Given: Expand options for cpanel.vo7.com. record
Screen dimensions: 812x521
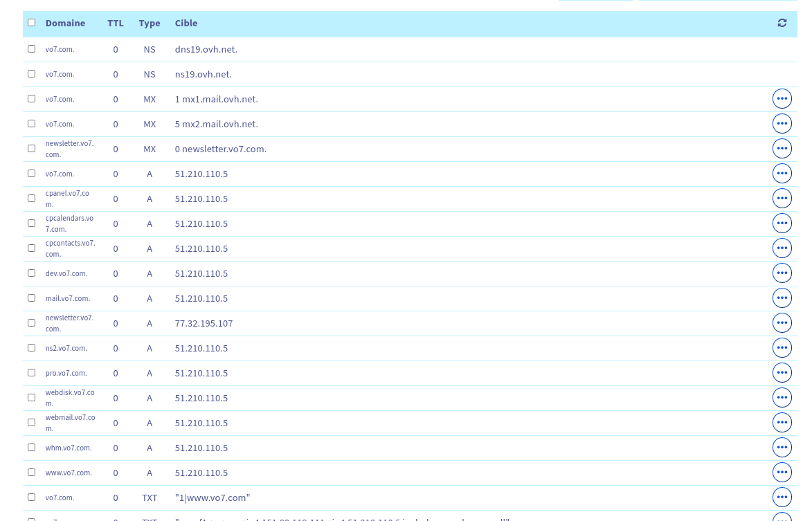Looking at the screenshot, I should 782,199.
